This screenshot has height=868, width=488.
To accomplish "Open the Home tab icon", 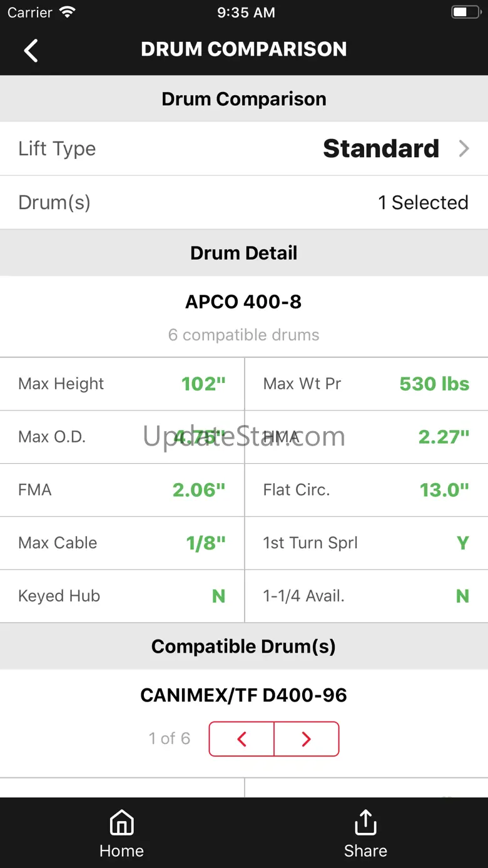I will pyautogui.click(x=121, y=823).
